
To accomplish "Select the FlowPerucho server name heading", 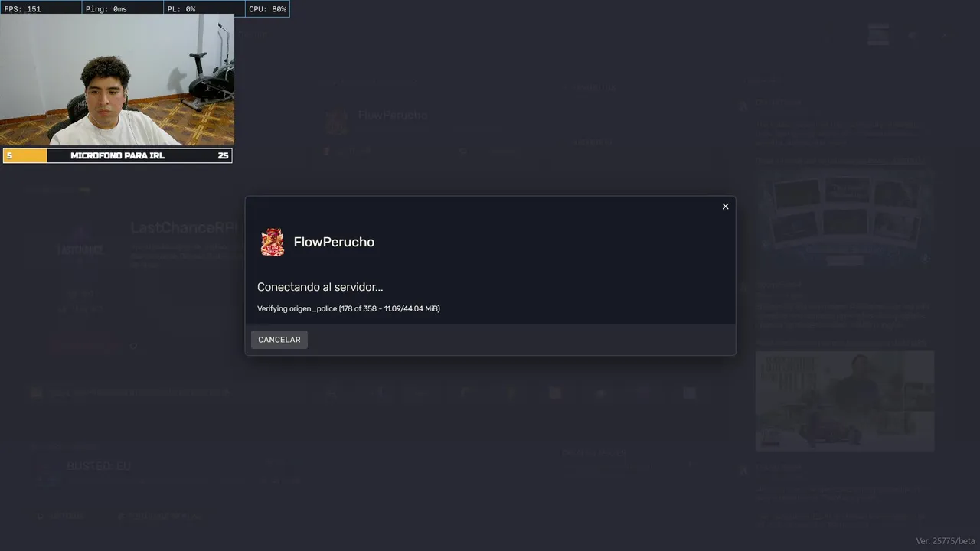I will (x=334, y=242).
